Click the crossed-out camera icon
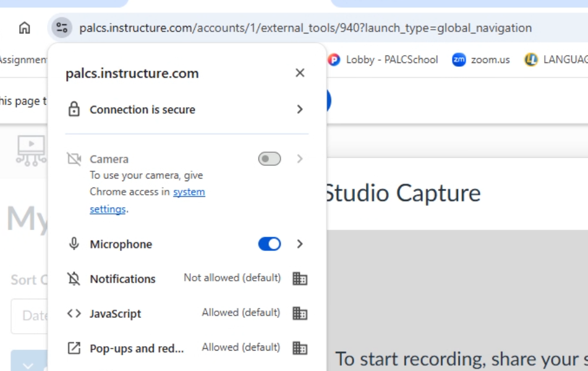This screenshot has height=371, width=588. coord(73,158)
